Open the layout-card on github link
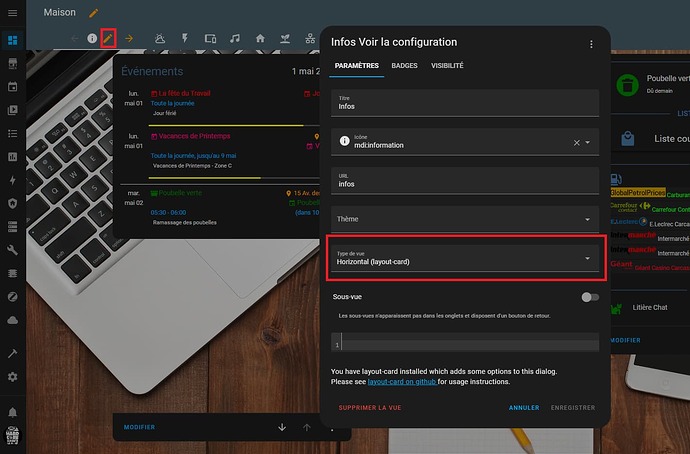The width and height of the screenshot is (690, 454). 402,382
